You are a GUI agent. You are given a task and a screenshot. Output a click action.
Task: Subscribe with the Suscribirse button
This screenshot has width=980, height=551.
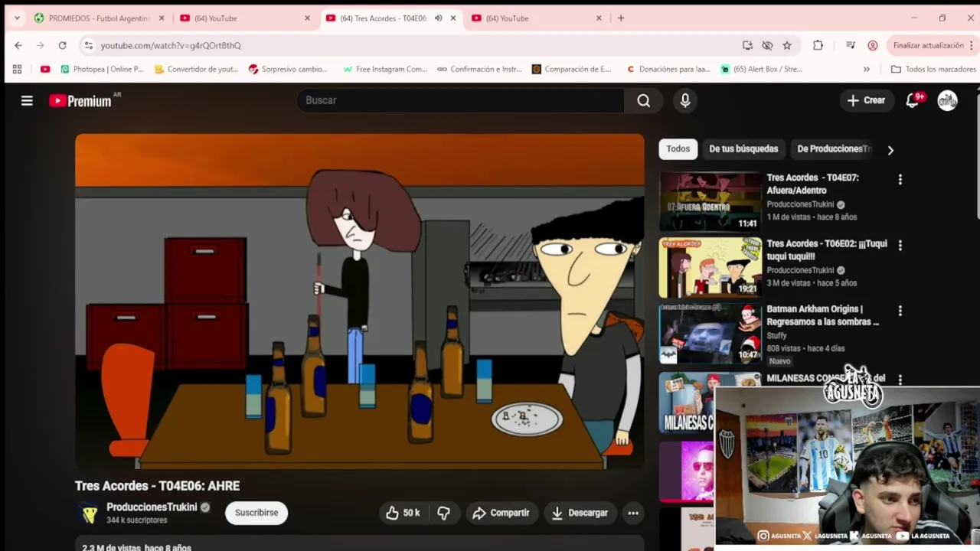click(x=256, y=513)
